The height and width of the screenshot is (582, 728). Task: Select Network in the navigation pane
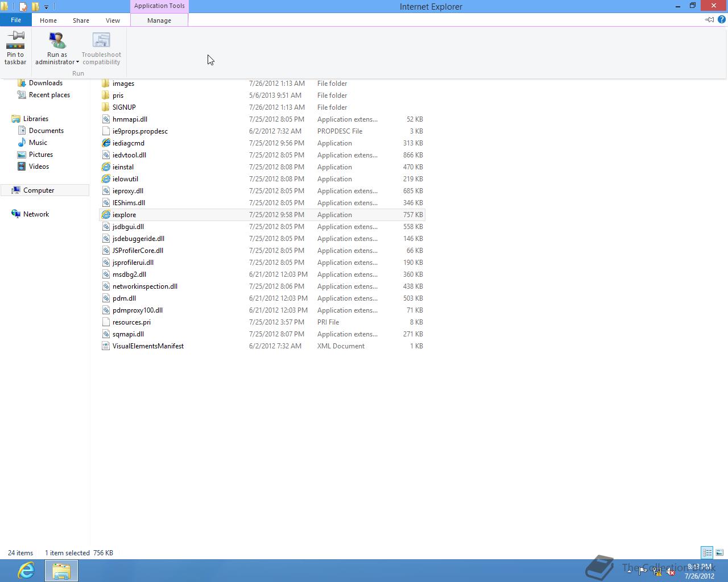pos(36,214)
